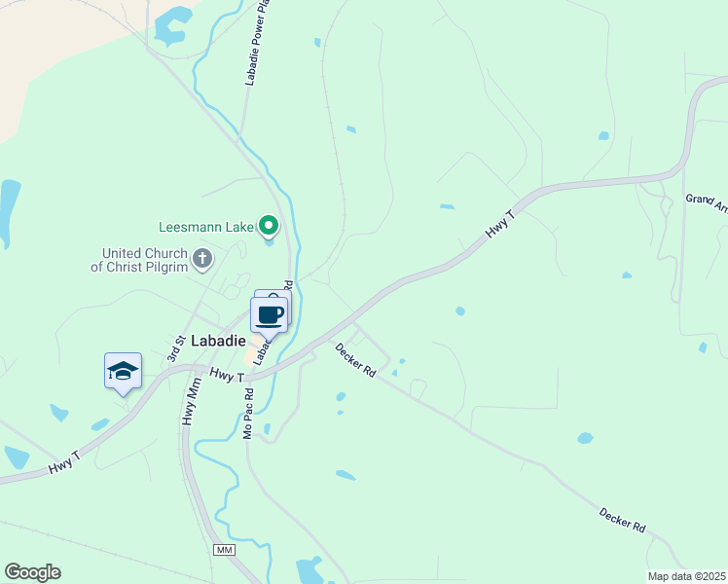The image size is (728, 584).
Task: Click the Map data ©2025 attribution
Action: [x=687, y=576]
